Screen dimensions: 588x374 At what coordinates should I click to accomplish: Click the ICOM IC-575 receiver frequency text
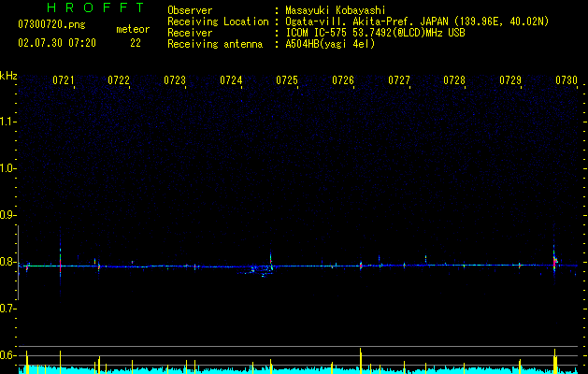(x=375, y=33)
